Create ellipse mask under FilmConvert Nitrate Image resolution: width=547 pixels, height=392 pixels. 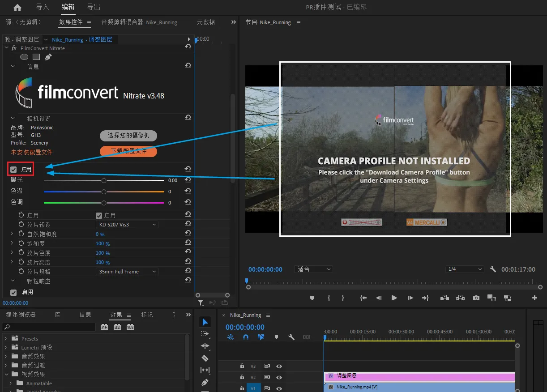click(x=24, y=57)
